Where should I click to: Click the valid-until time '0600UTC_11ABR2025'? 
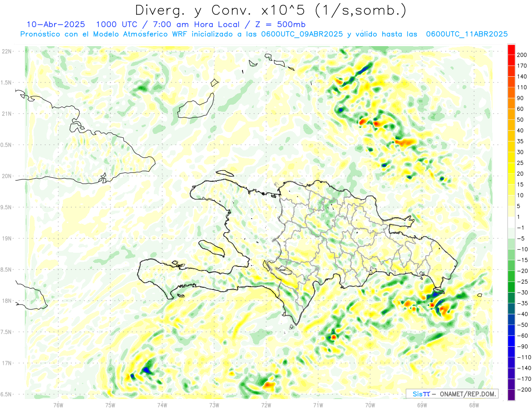pos(466,34)
